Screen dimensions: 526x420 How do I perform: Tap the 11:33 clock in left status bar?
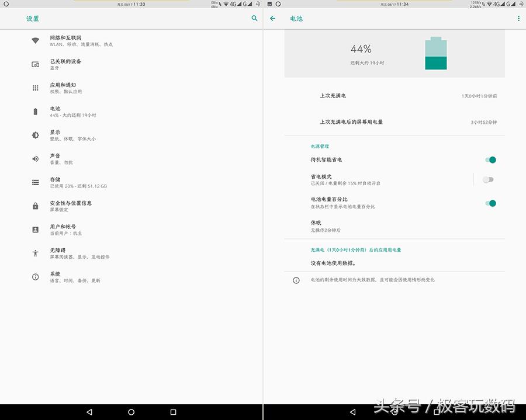[x=139, y=4]
